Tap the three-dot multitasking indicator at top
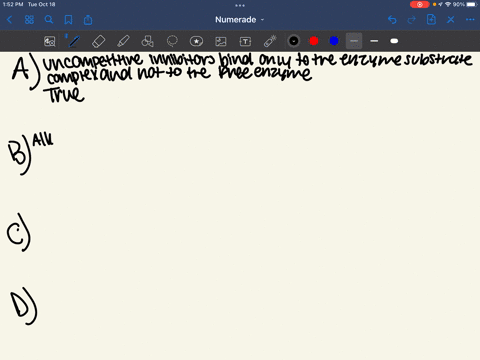480x360 pixels. click(240, 5)
